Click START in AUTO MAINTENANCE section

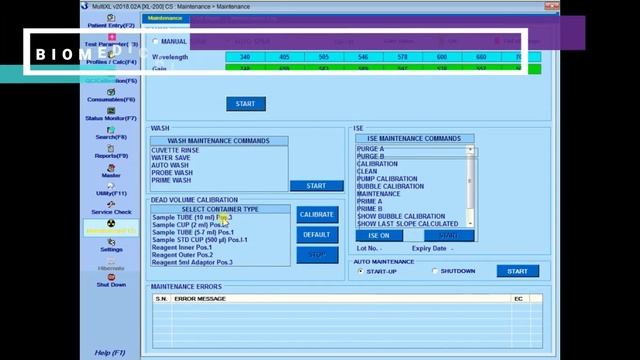pos(518,271)
